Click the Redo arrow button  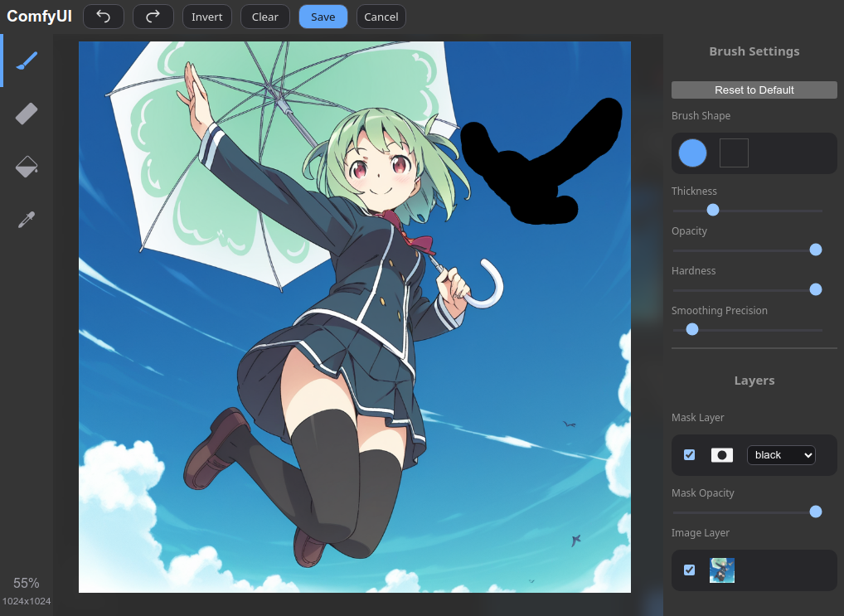point(153,17)
